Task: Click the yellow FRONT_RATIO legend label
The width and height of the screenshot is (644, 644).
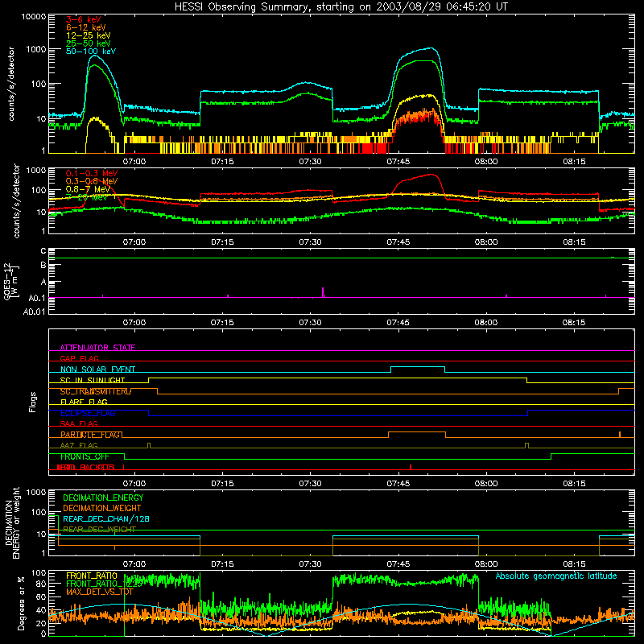Action: click(x=92, y=576)
